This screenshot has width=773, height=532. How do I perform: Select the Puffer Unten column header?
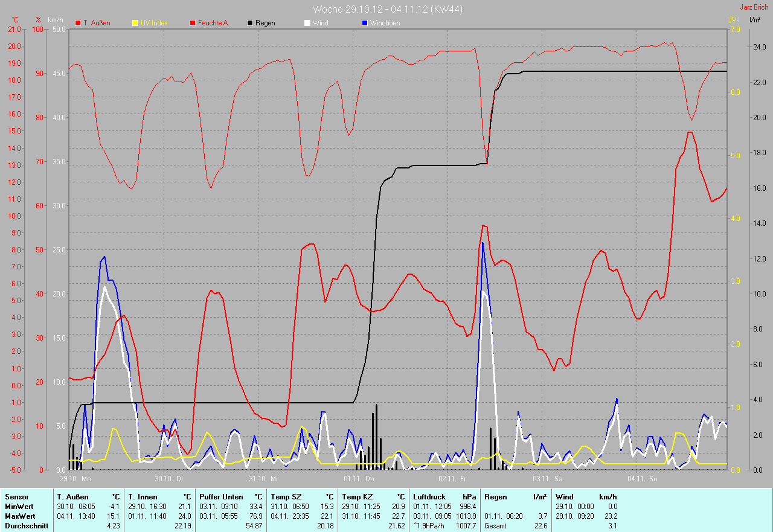221,497
